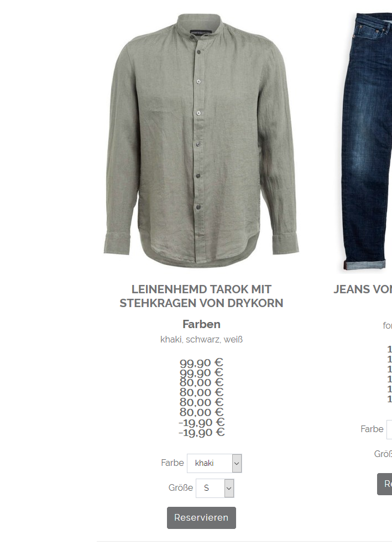Open the Jeans von product title

point(363,289)
